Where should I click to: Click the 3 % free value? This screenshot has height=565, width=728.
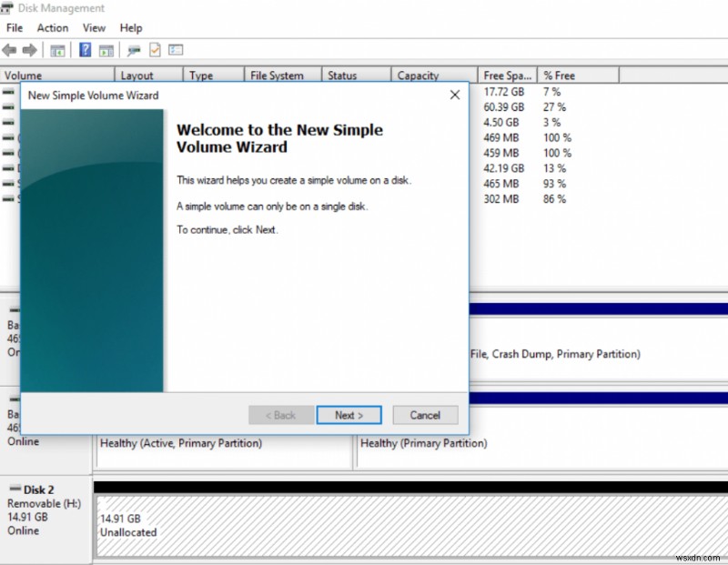(x=551, y=123)
